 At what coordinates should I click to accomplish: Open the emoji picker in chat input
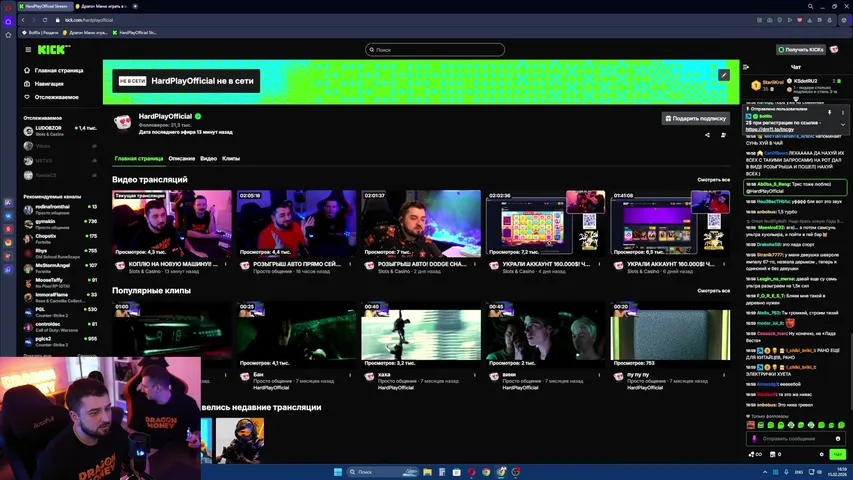pyautogui.click(x=837, y=438)
